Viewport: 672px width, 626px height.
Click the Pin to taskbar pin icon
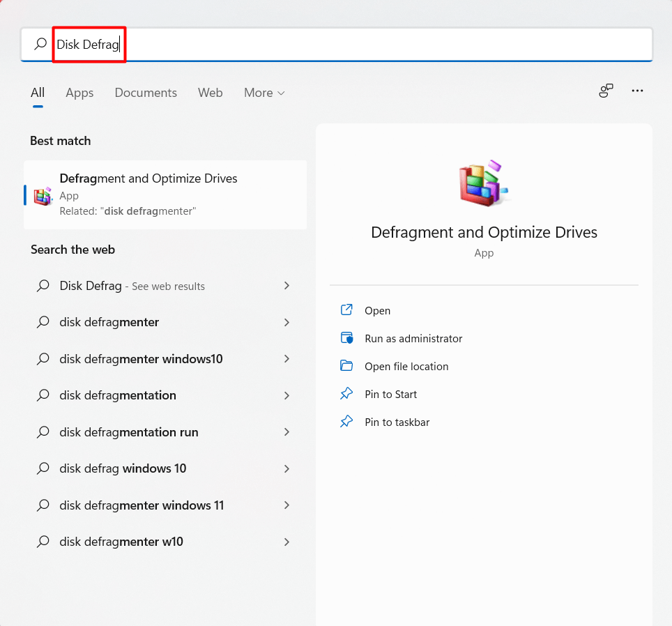pos(346,422)
